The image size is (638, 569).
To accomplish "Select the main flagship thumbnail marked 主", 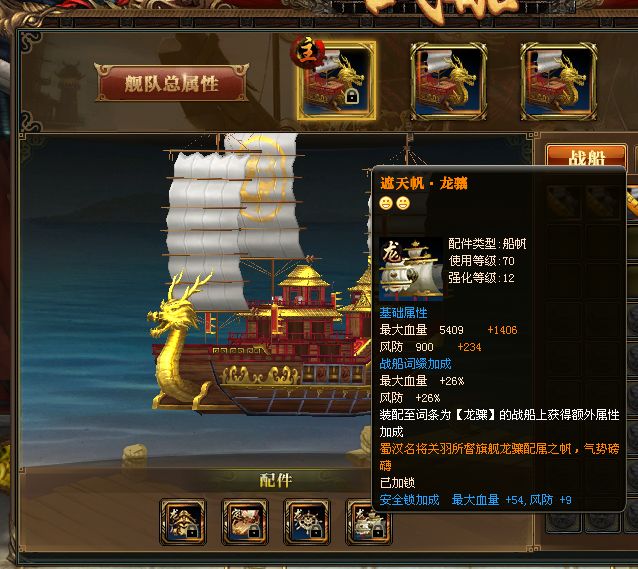I will 336,81.
